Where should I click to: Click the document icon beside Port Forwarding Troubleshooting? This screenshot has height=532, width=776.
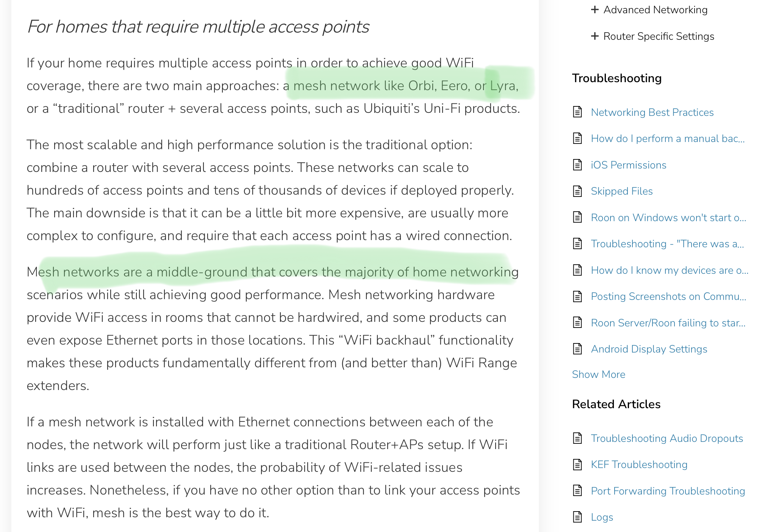[x=577, y=491]
